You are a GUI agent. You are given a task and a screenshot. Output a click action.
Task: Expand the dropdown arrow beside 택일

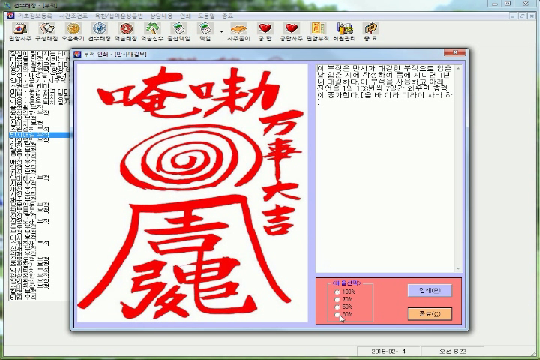221,32
